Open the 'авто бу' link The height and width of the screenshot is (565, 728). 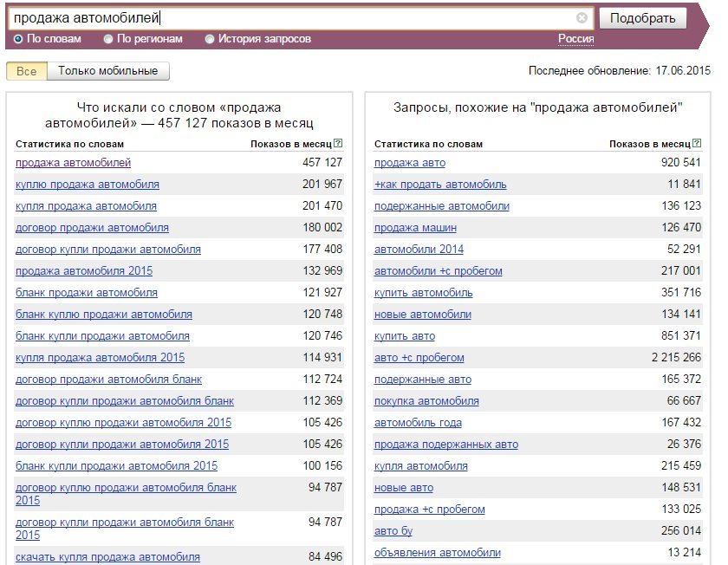[393, 530]
